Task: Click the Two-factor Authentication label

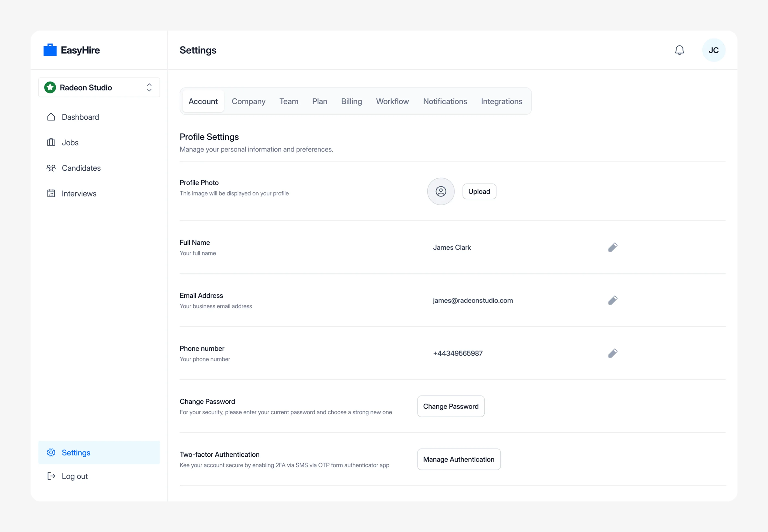Action: [220, 454]
